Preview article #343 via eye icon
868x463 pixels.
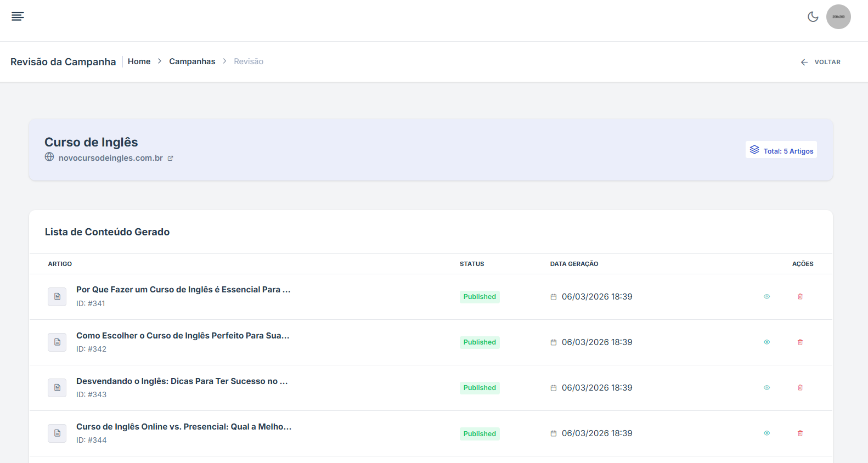[766, 388]
